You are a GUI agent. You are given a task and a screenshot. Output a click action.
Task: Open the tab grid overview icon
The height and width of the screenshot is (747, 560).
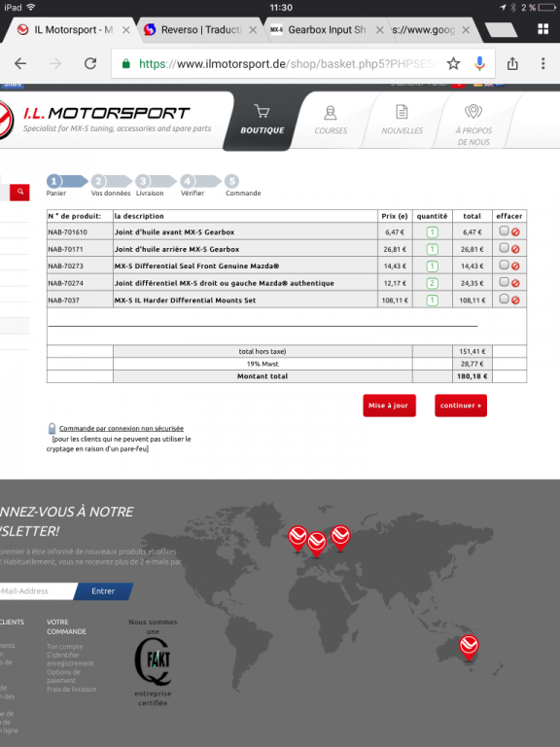pos(542,29)
